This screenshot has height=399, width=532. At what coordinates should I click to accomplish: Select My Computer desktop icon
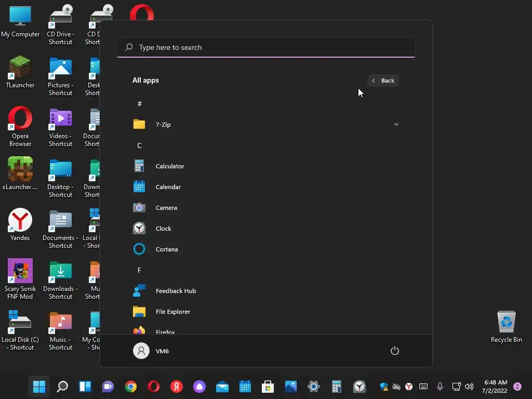[20, 22]
